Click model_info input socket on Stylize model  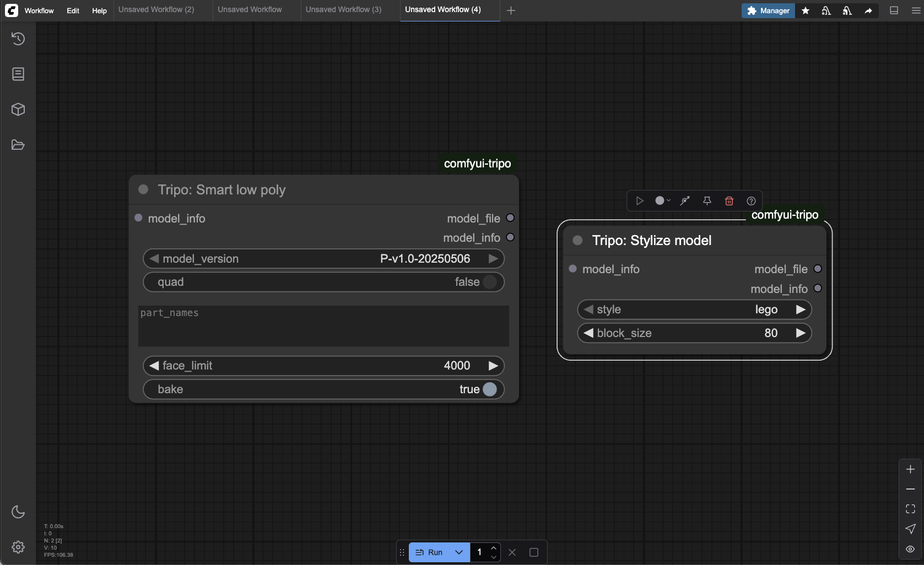point(572,269)
